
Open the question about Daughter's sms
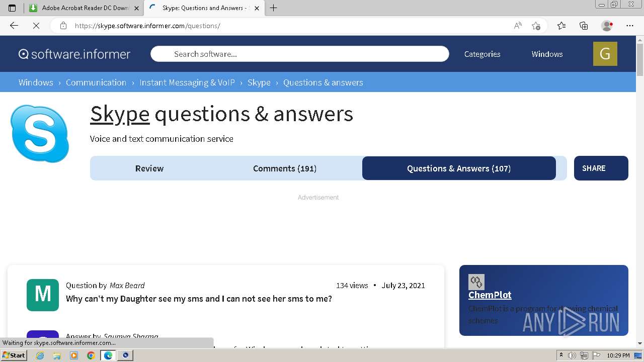[199, 299]
